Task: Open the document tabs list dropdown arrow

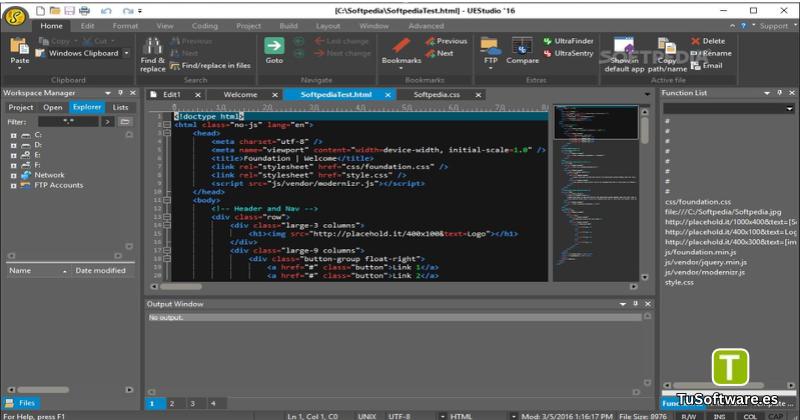Action: tap(647, 94)
